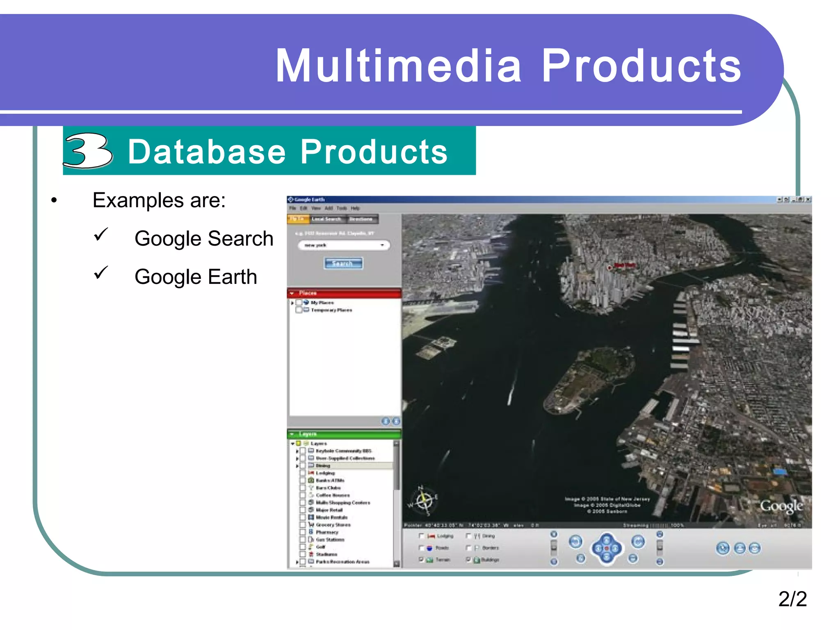
Task: Switch to the Directions tab
Action: pyautogui.click(x=361, y=219)
